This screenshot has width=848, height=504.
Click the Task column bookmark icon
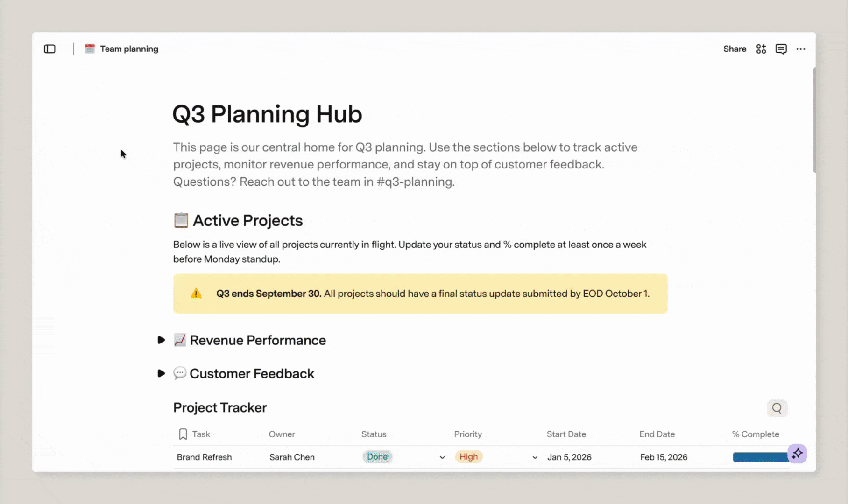point(183,434)
